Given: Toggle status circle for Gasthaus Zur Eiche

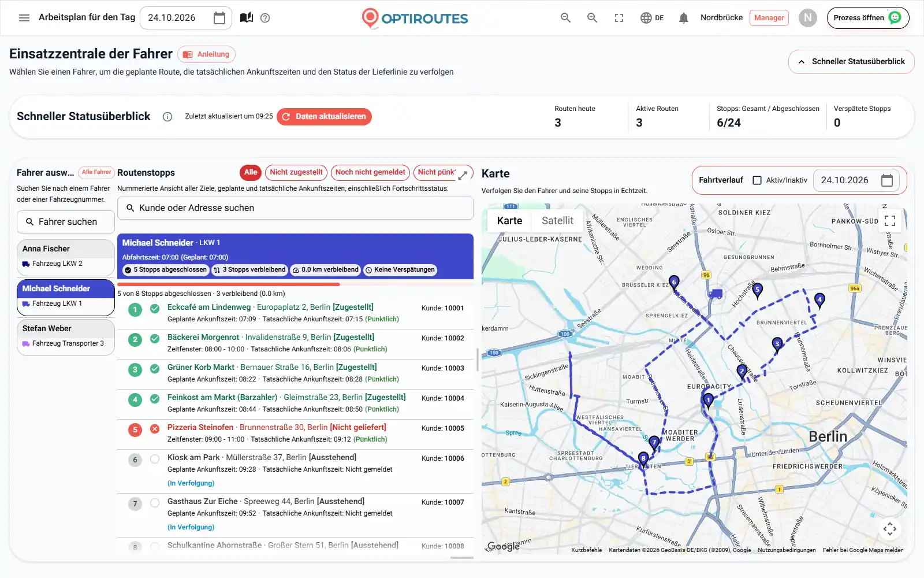Looking at the screenshot, I should pyautogui.click(x=155, y=503).
